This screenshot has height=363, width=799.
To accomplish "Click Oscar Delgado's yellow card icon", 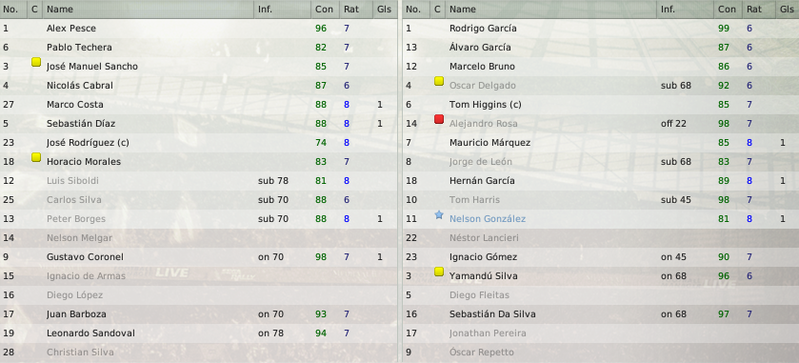I will pos(439,81).
